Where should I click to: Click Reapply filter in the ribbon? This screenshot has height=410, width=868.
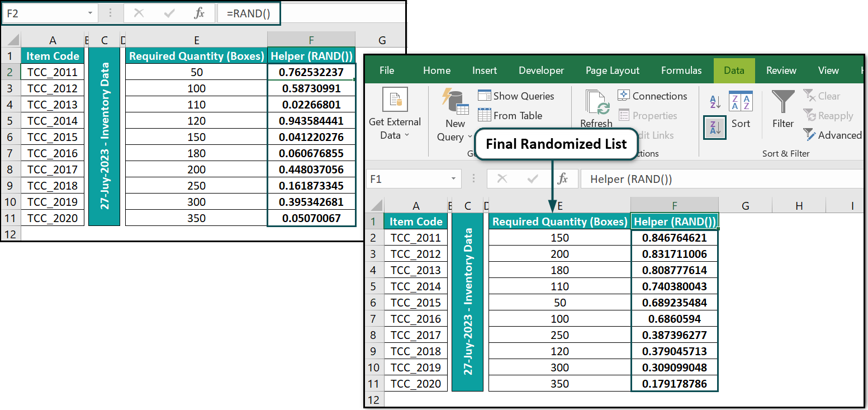tap(828, 116)
